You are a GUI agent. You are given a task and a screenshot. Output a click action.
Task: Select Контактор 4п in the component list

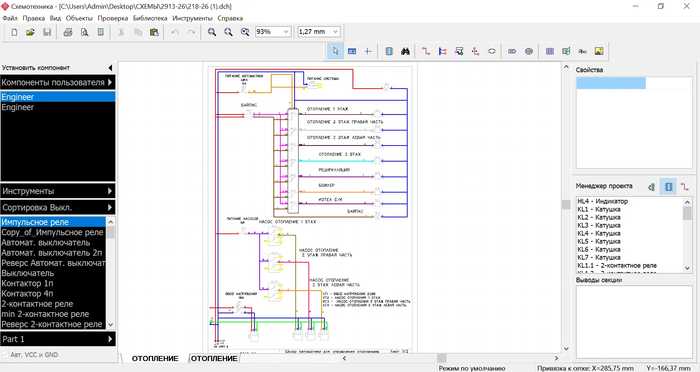(x=54, y=294)
